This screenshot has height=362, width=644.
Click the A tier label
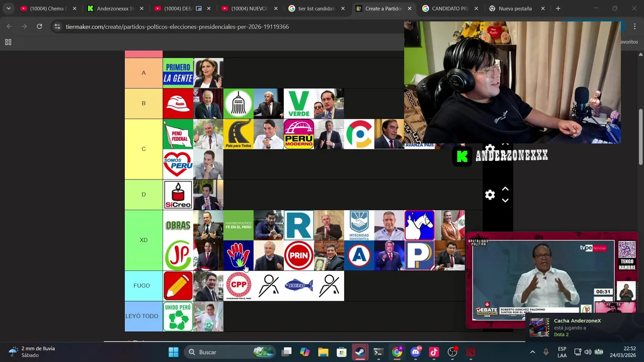[x=143, y=73]
